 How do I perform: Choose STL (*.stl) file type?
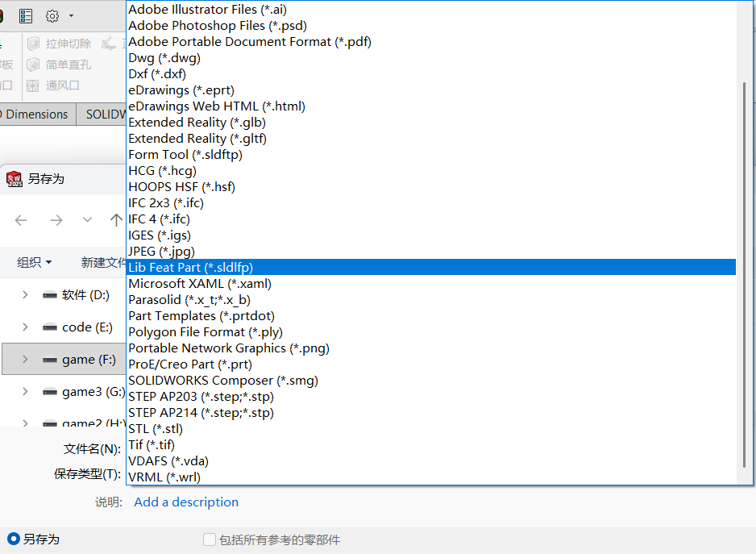[x=430, y=429]
